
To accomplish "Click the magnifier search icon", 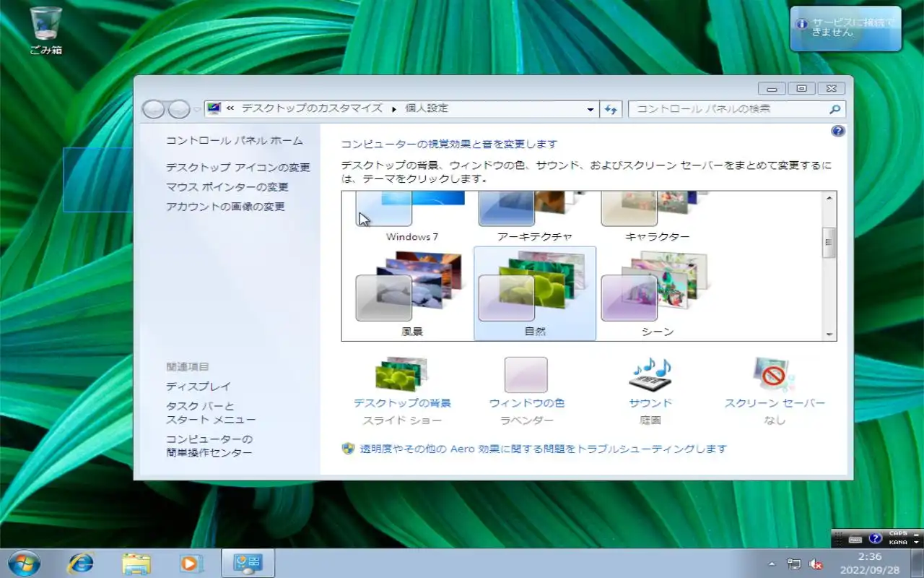I will pos(834,109).
